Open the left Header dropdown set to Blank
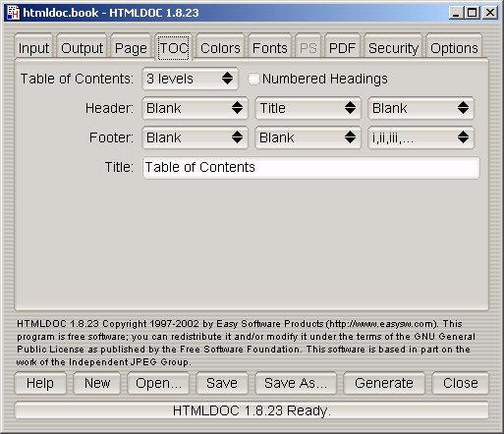 pyautogui.click(x=195, y=108)
